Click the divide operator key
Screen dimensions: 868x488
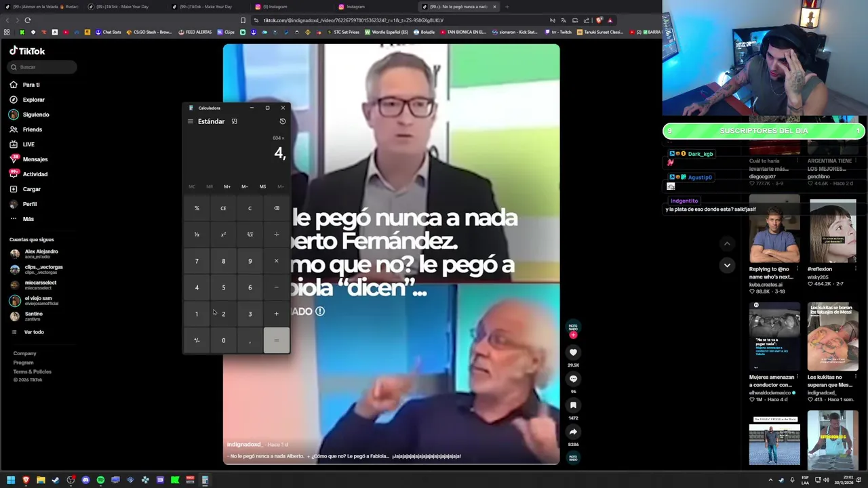point(276,235)
